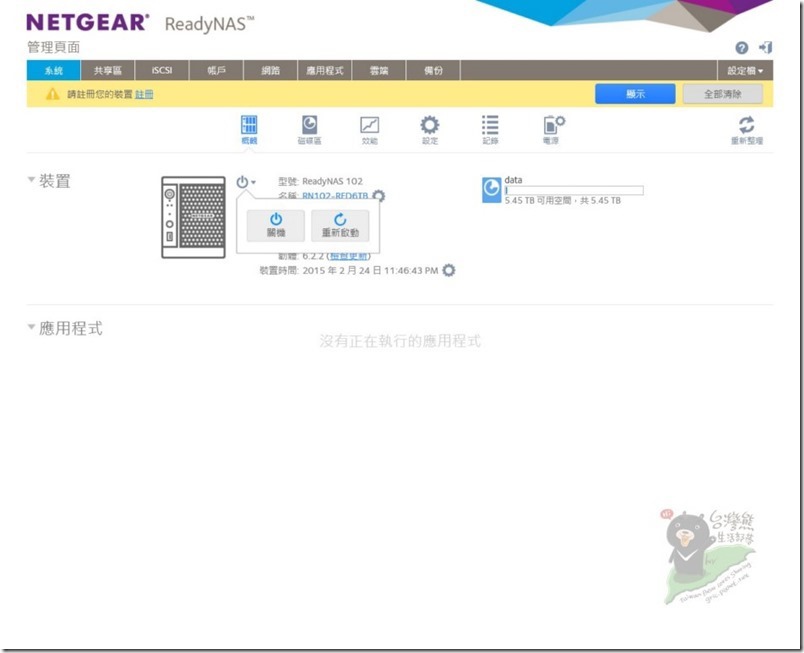Switch to the iSCSI tab

[162, 71]
